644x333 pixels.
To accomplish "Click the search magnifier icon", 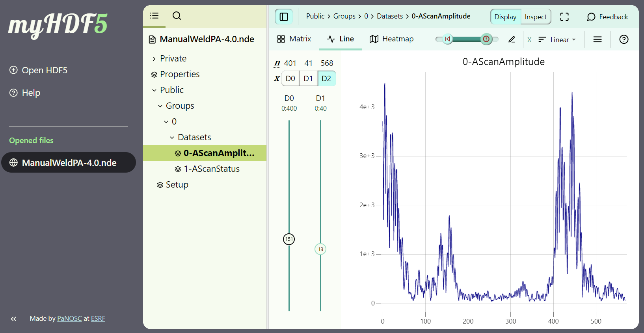I will [177, 16].
